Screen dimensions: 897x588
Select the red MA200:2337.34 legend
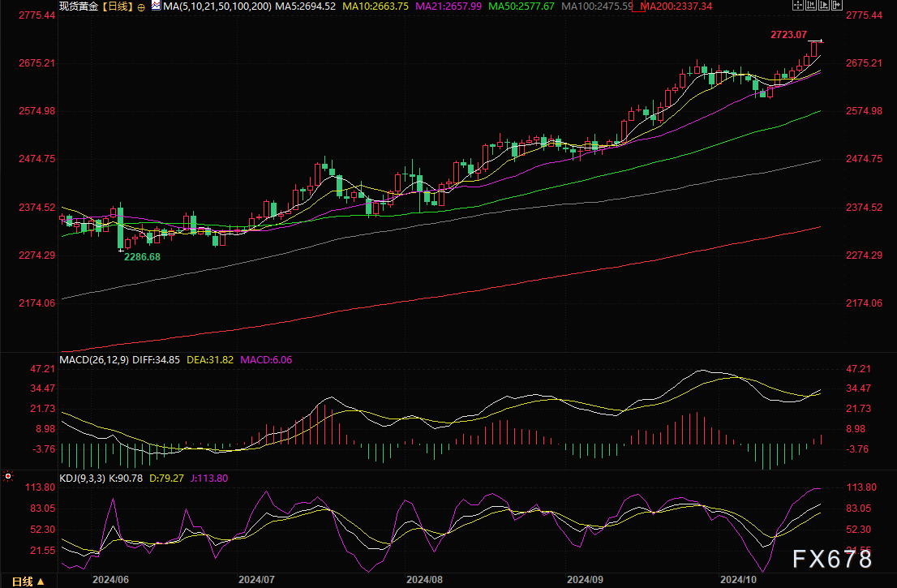(676, 6)
